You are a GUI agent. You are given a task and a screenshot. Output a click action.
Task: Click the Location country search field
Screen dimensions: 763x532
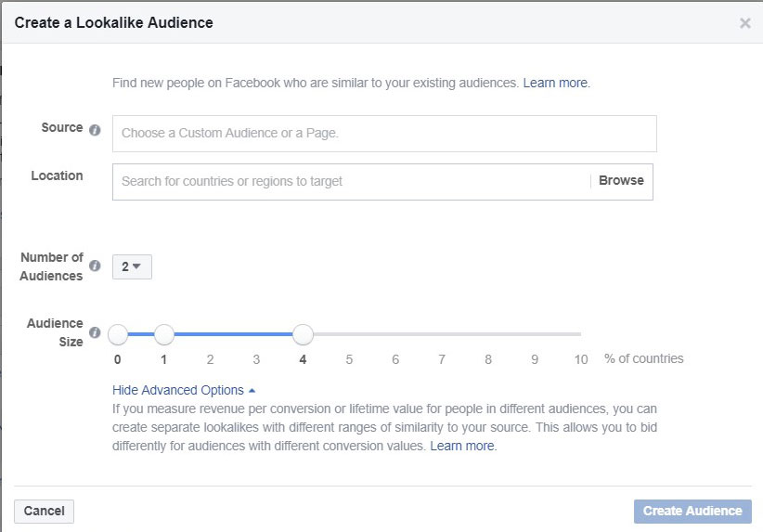tap(351, 182)
